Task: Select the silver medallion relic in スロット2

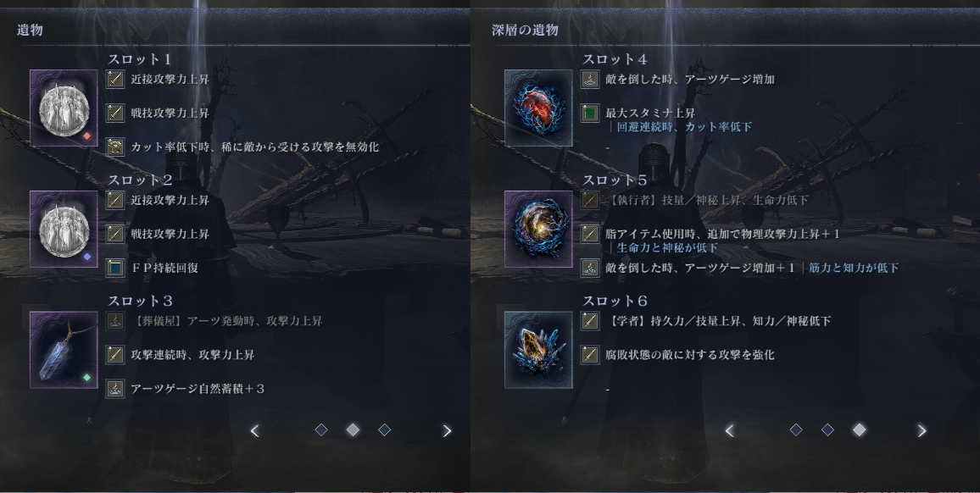Action: (64, 230)
